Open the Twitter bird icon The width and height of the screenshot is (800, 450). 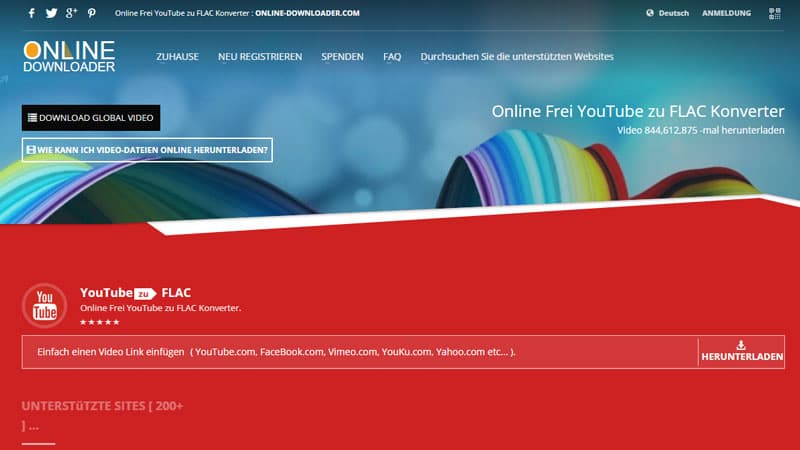click(x=52, y=13)
